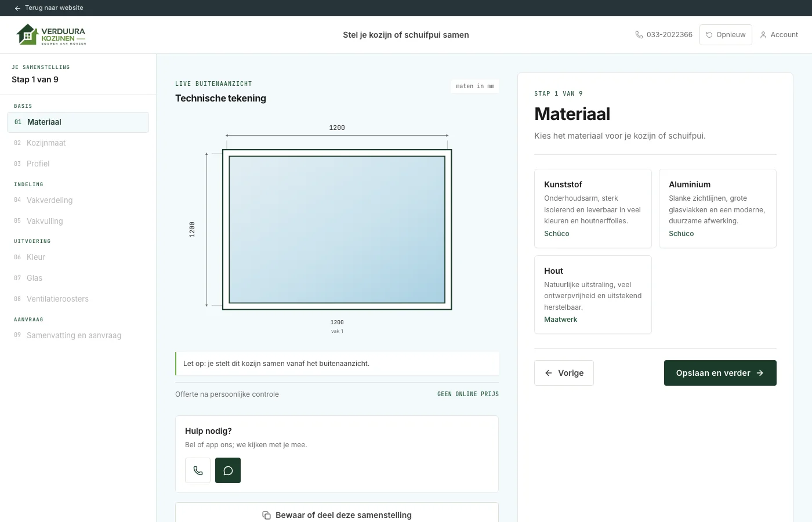Click 'Let op' buitenaanzicht notice
812x522 pixels.
337,364
